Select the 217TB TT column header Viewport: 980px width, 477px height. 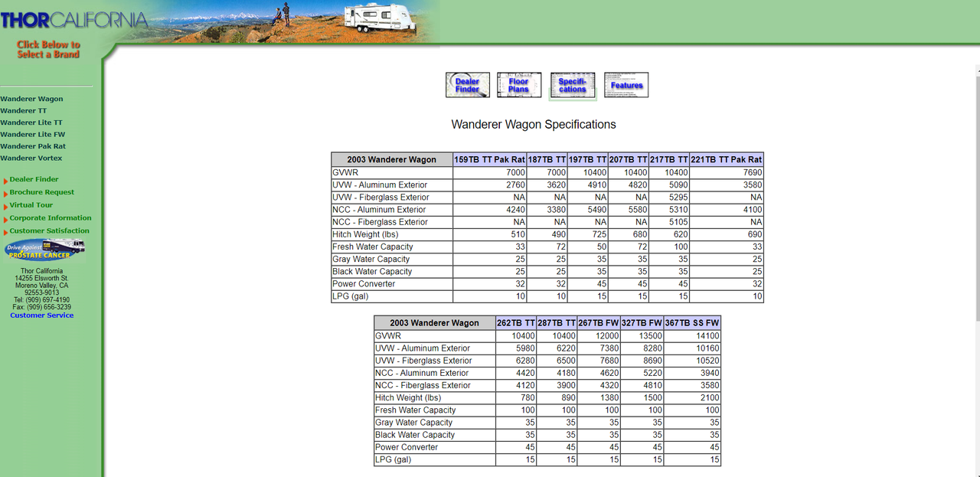669,160
